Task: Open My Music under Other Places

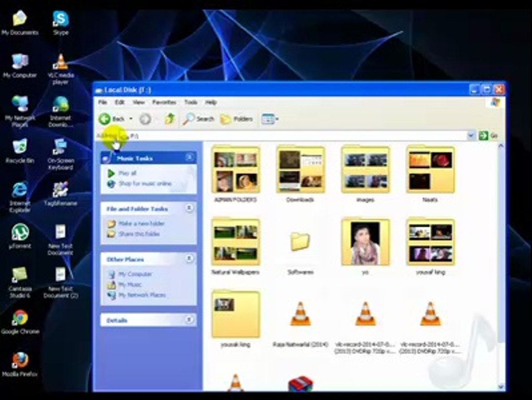Action: pos(130,284)
